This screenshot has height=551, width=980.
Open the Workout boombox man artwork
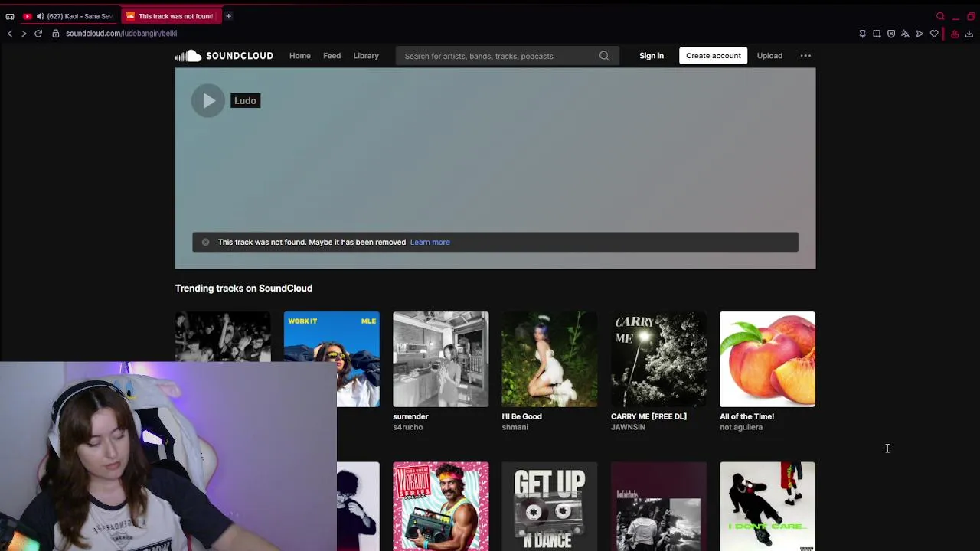point(440,506)
